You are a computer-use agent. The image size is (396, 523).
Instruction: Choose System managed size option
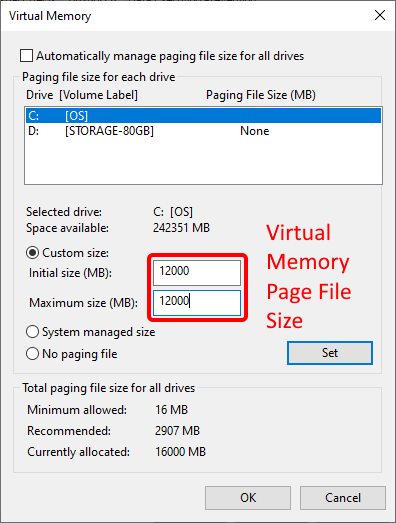point(32,332)
